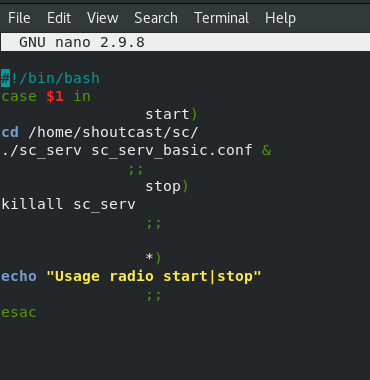This screenshot has width=370, height=380.
Task: Click the blue 'cd' command
Action: [10, 132]
